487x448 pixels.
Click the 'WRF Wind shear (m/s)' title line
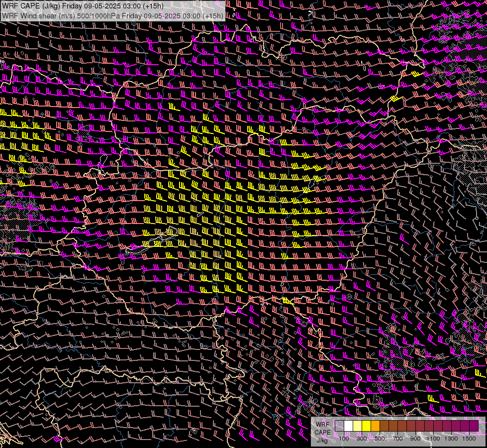tap(112, 15)
